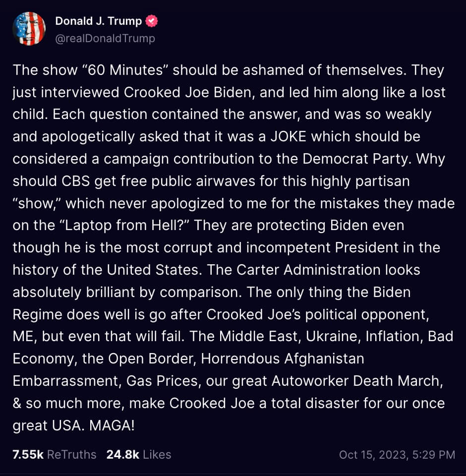This screenshot has width=466, height=476.
Task: Click the word Ukraine in the post
Action: [x=333, y=336]
